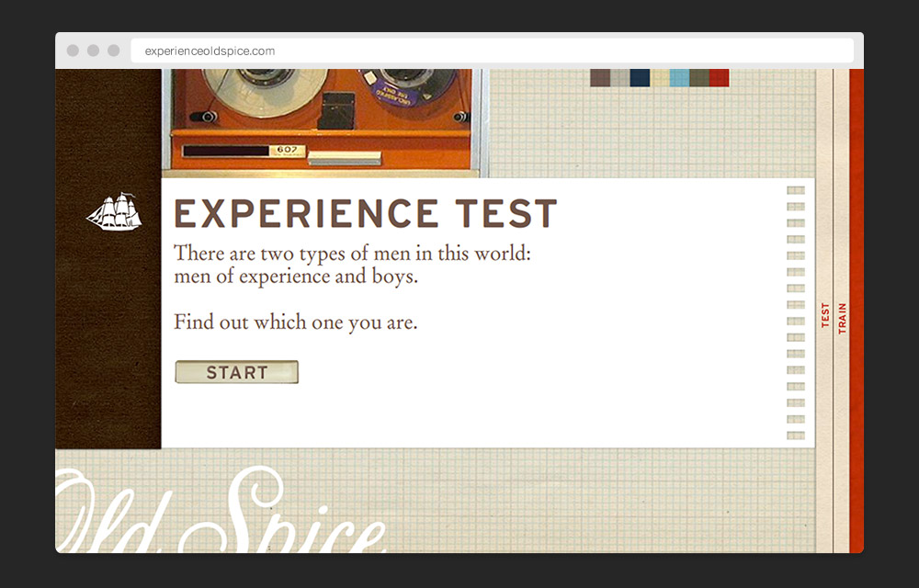Open the vertical TEST tab
This screenshot has height=588, width=919.
click(825, 316)
